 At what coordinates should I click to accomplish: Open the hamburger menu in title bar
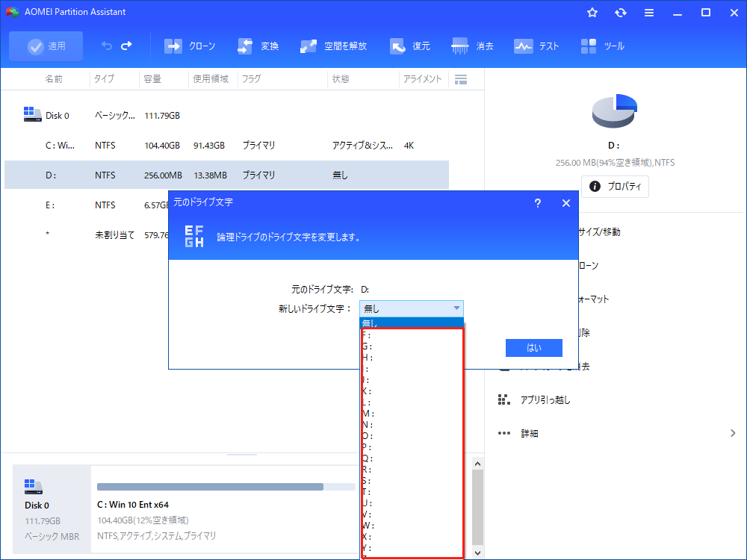[x=649, y=13]
